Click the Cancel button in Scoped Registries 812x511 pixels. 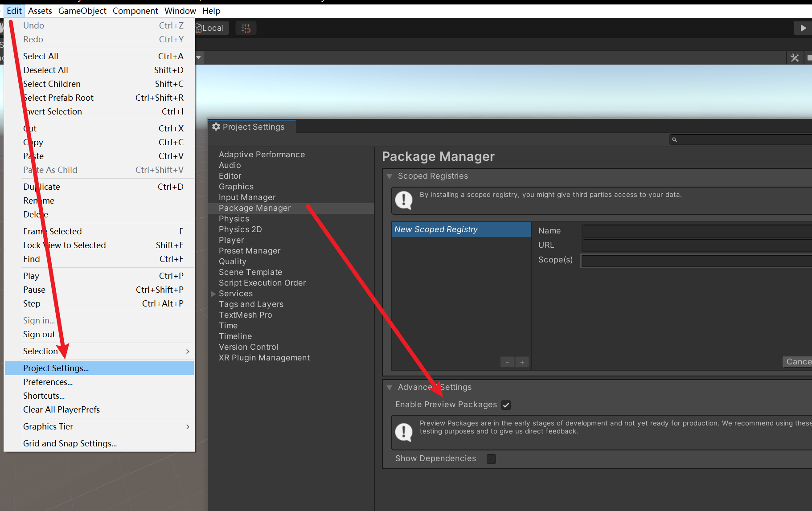point(798,362)
